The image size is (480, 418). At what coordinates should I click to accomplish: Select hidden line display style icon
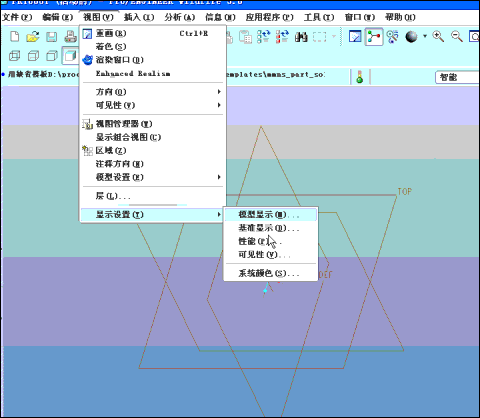coord(33,55)
